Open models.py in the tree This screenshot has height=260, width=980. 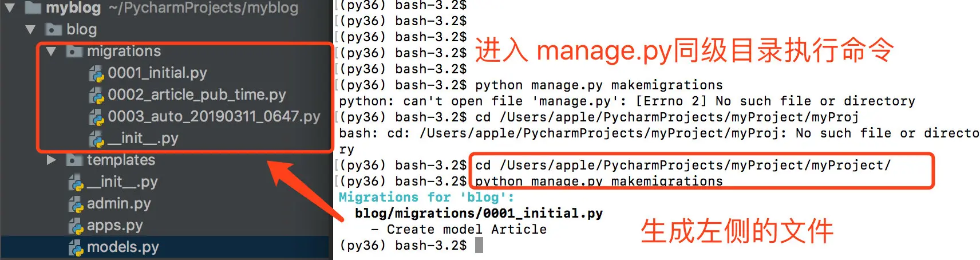[123, 247]
